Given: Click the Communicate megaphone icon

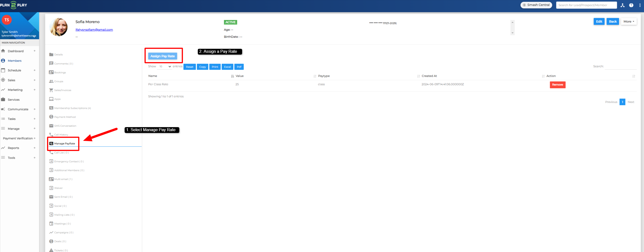Looking at the screenshot, I should click(x=3, y=109).
